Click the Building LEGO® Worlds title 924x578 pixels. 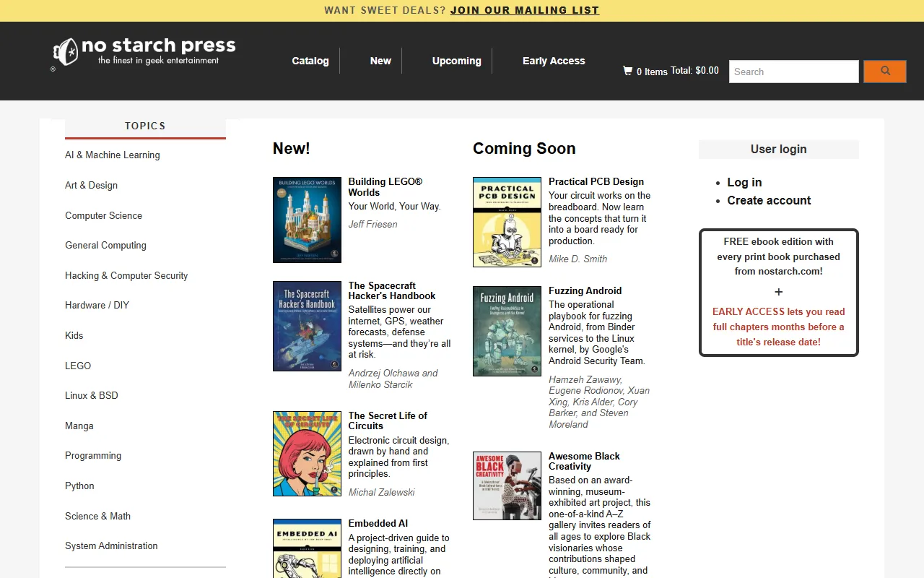click(x=385, y=186)
